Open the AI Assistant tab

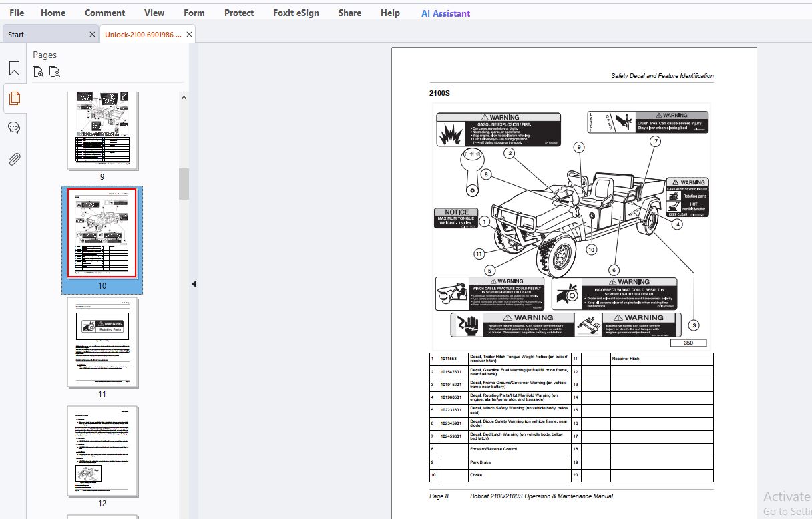coord(445,13)
